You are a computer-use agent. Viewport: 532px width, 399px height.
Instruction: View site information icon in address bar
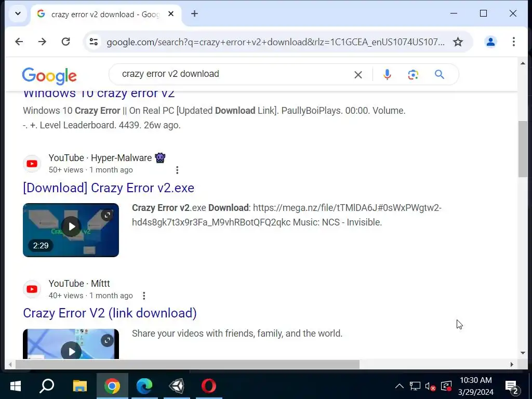point(94,42)
